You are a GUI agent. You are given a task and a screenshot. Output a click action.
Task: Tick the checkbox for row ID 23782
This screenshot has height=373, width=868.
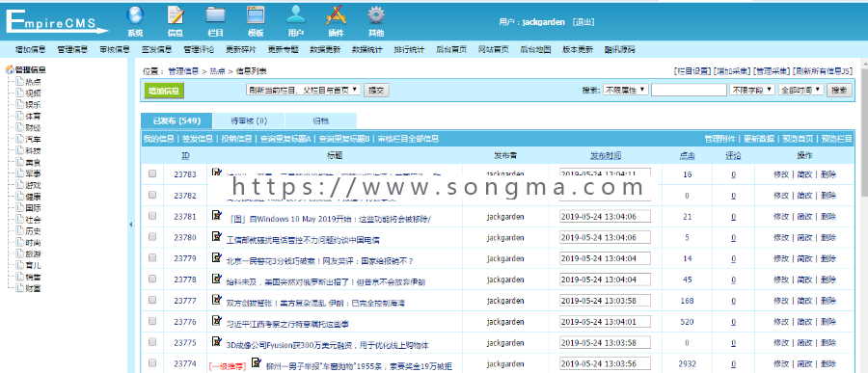(x=152, y=195)
